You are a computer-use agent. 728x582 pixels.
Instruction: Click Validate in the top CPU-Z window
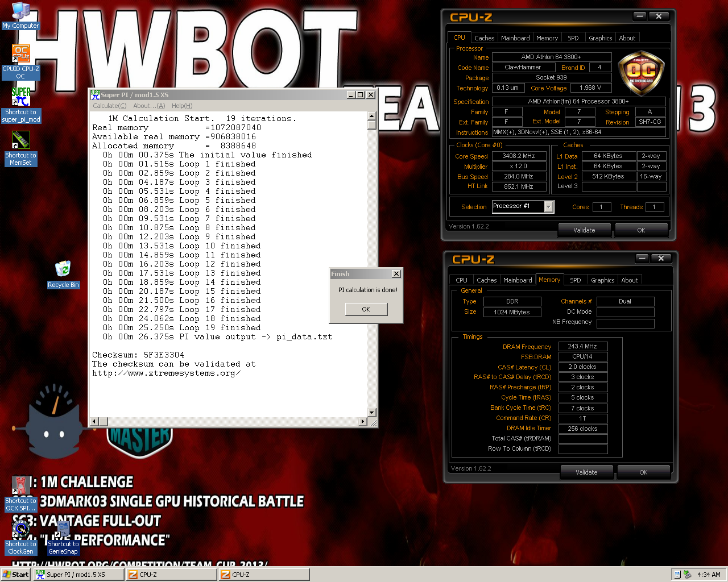584,230
